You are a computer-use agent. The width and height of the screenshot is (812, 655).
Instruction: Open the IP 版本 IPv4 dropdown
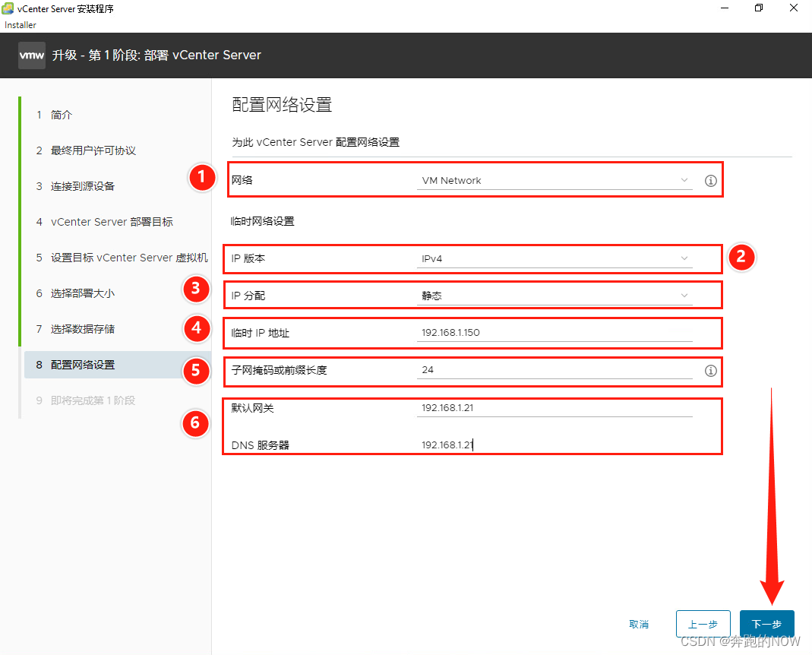tap(554, 258)
